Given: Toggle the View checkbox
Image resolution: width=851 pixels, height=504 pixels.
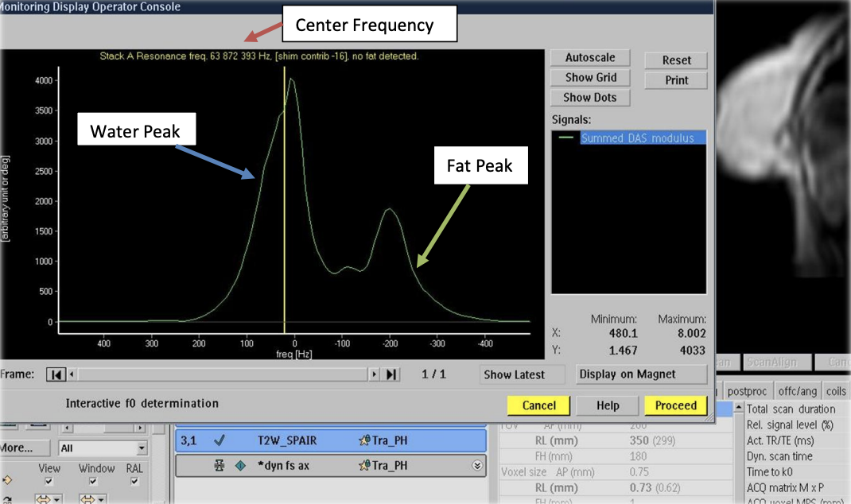Looking at the screenshot, I should tap(49, 482).
